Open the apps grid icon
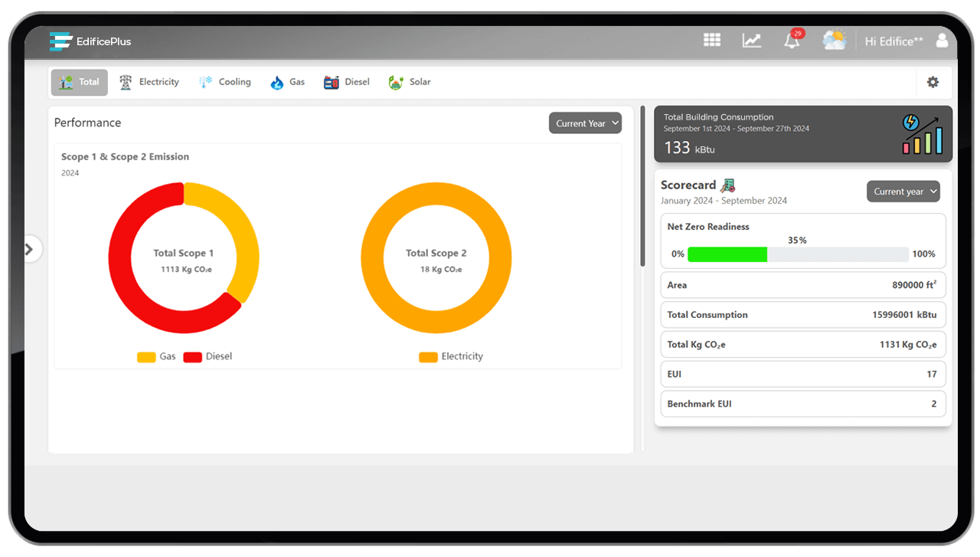This screenshot has height=557, width=980. 712,40
